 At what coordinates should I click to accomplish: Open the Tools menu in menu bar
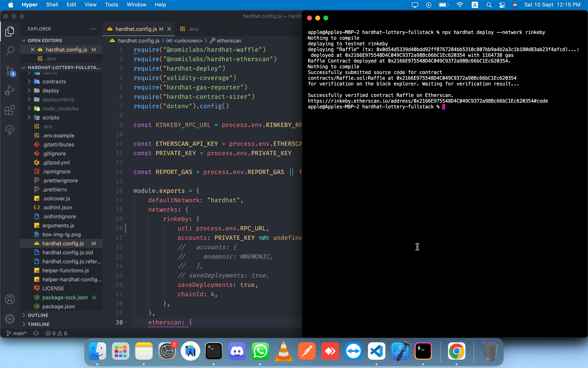[x=111, y=5]
